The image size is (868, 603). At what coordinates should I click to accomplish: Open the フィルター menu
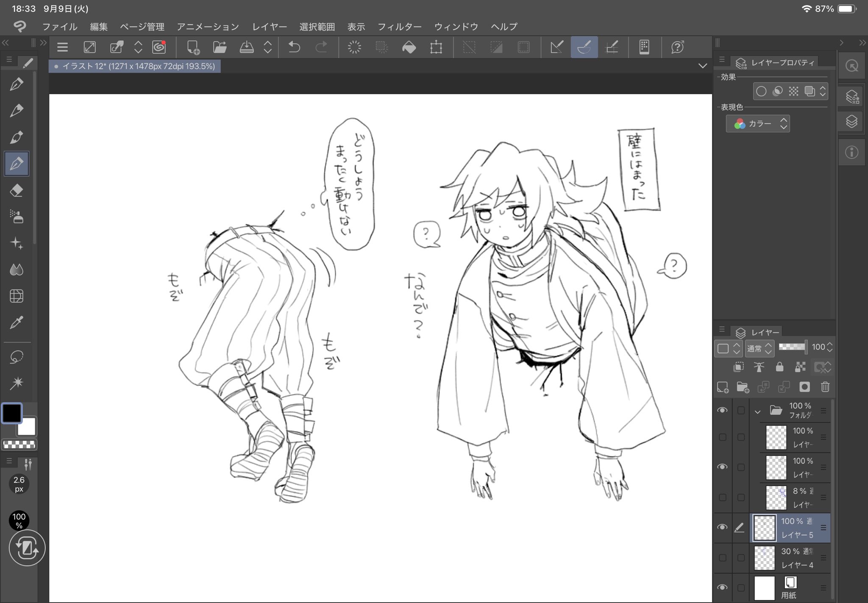coord(399,27)
